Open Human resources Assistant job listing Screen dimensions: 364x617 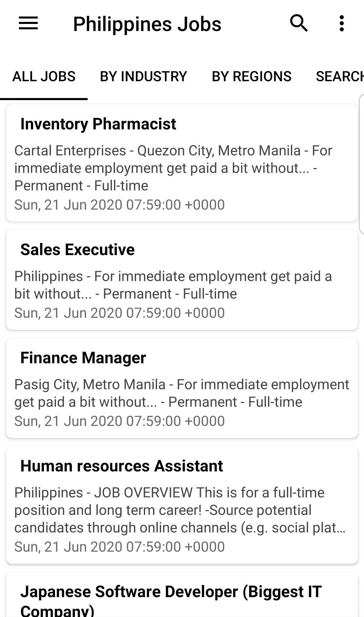(182, 505)
